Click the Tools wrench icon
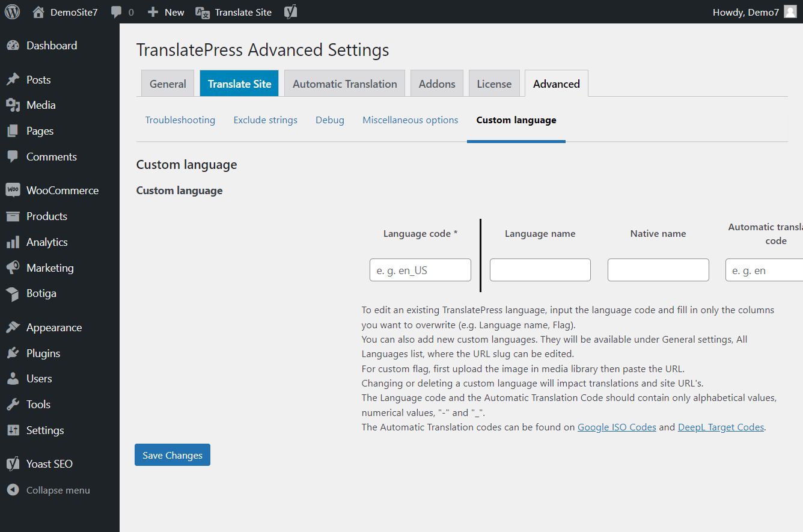803x532 pixels. point(13,405)
